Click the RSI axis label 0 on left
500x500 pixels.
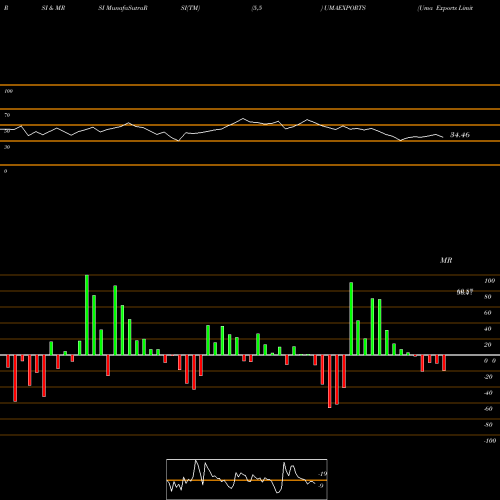click(x=5, y=171)
